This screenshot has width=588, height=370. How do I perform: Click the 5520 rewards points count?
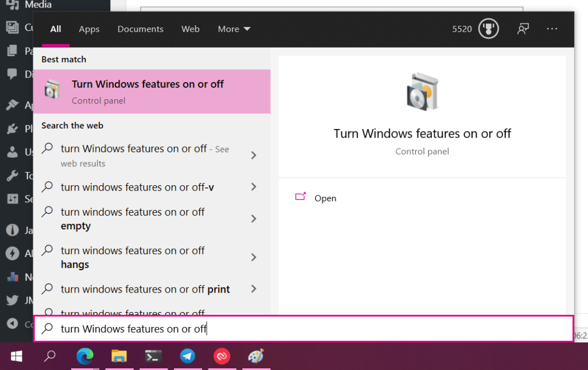point(462,29)
